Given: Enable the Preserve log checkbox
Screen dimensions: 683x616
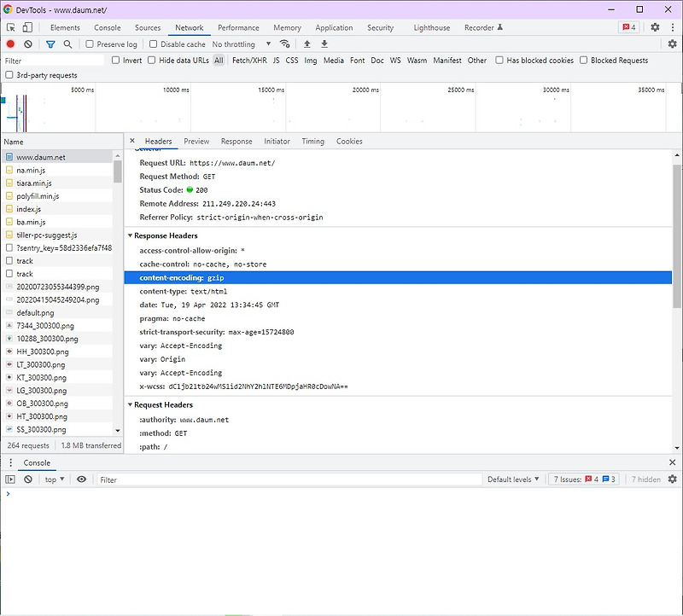Looking at the screenshot, I should point(90,44).
